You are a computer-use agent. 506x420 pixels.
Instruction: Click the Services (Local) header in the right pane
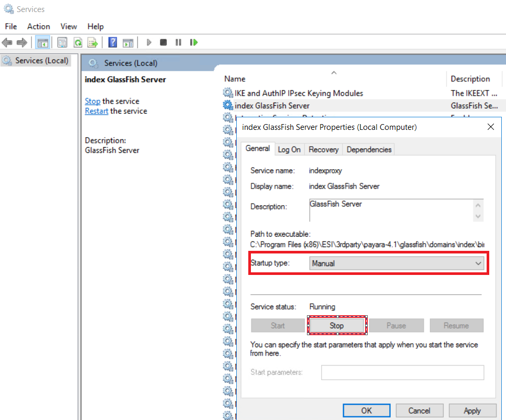pos(131,63)
